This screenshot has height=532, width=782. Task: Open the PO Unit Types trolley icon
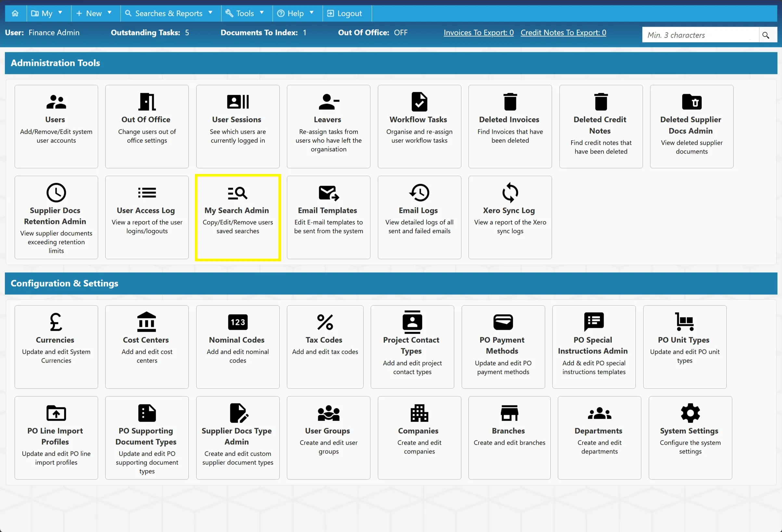point(685,322)
